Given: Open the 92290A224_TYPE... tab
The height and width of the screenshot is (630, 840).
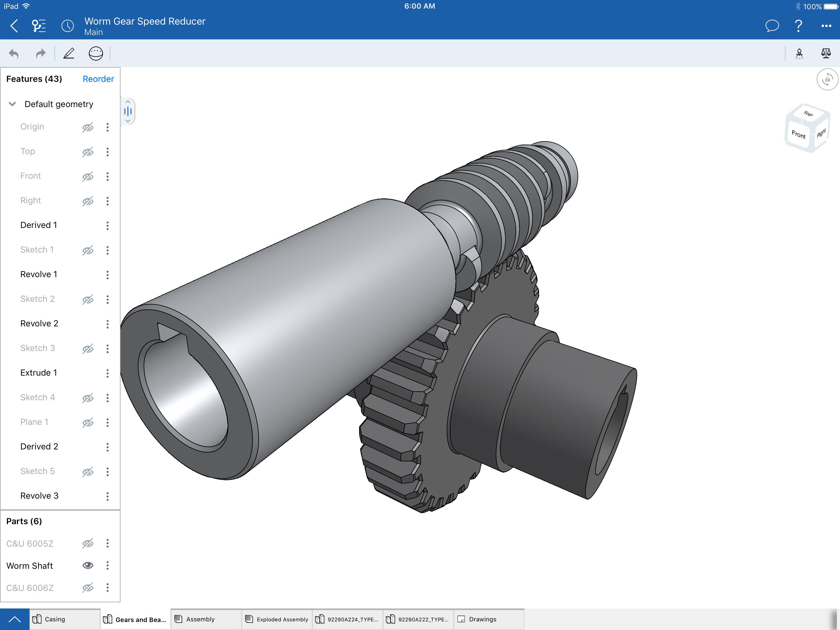Looking at the screenshot, I should tap(347, 619).
